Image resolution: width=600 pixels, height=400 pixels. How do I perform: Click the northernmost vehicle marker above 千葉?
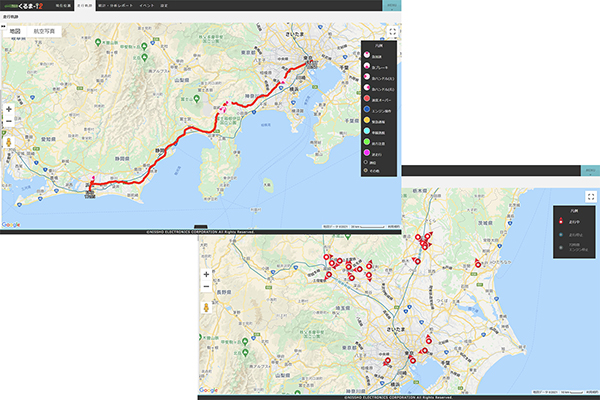429,340
